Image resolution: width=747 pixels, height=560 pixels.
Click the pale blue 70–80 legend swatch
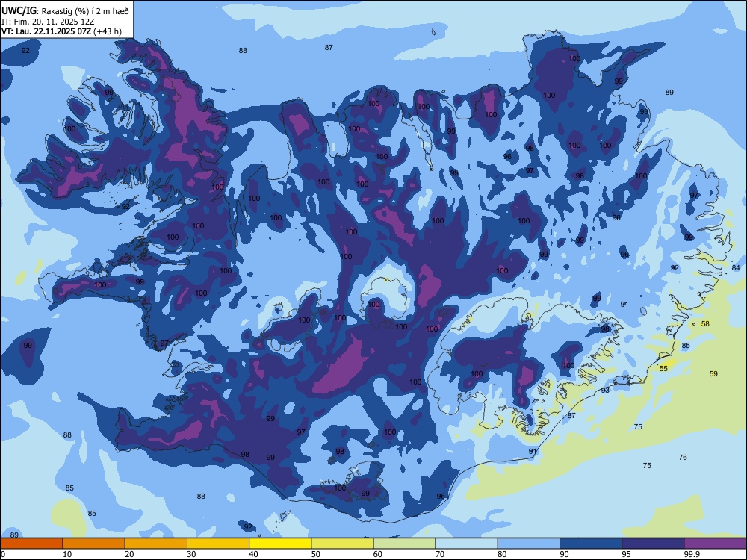[x=467, y=544]
